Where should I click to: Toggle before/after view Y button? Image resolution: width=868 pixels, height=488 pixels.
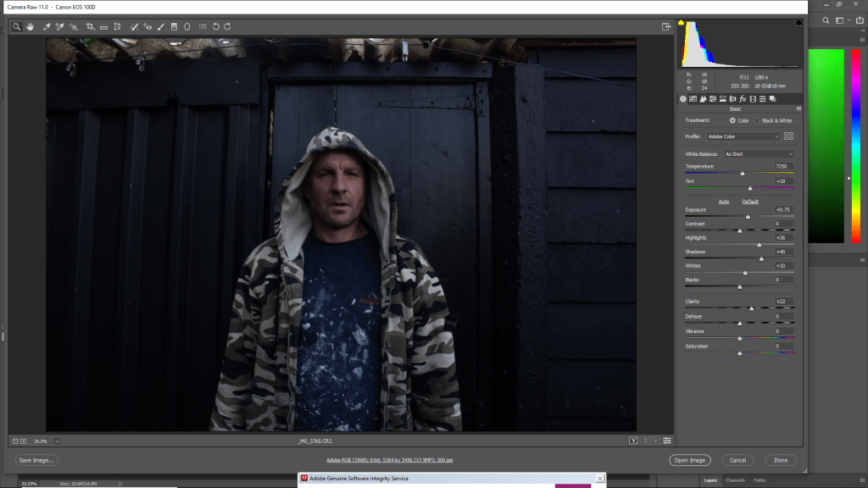point(633,441)
